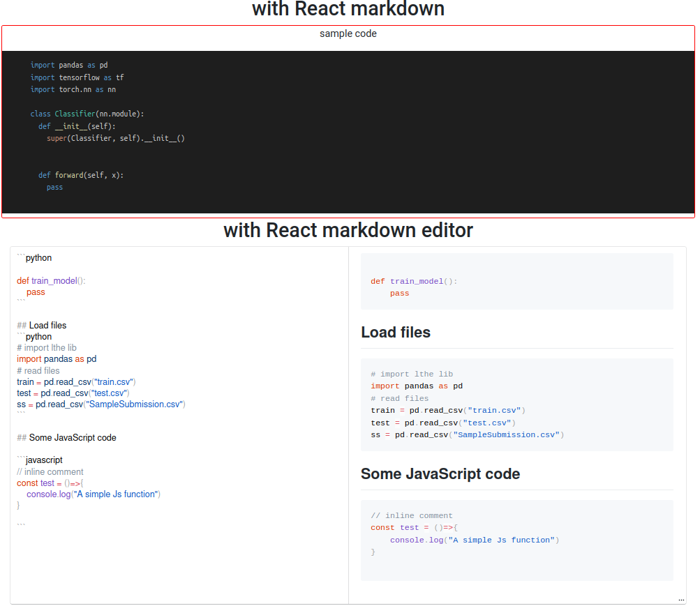700x606 pixels.
Task: Click 'const test = ()=>{' in preview pane
Action: coord(414,527)
